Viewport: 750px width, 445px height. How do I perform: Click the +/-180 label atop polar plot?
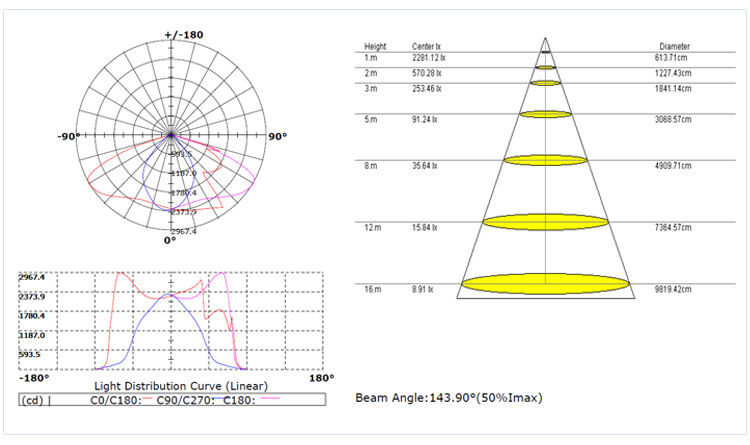pos(183,35)
